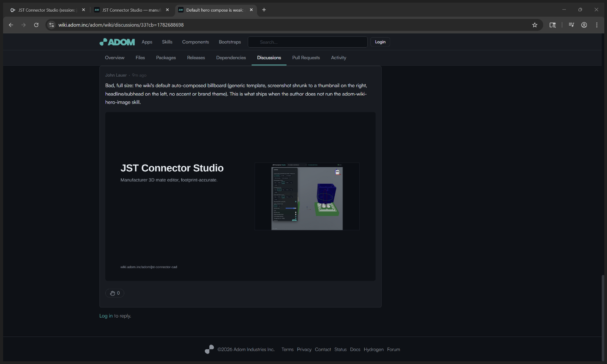607x364 pixels.
Task: Click the page vertical scrollbar thumb
Action: 603,318
